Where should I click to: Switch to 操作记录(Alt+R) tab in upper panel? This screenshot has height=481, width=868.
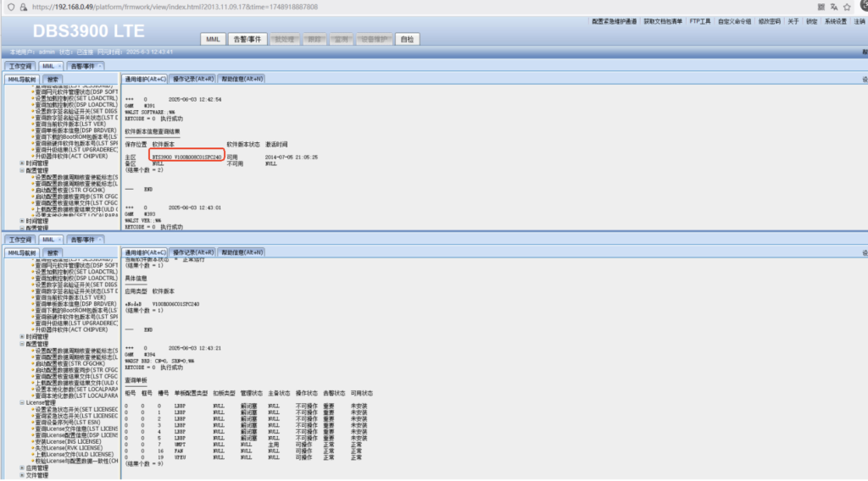coord(192,79)
